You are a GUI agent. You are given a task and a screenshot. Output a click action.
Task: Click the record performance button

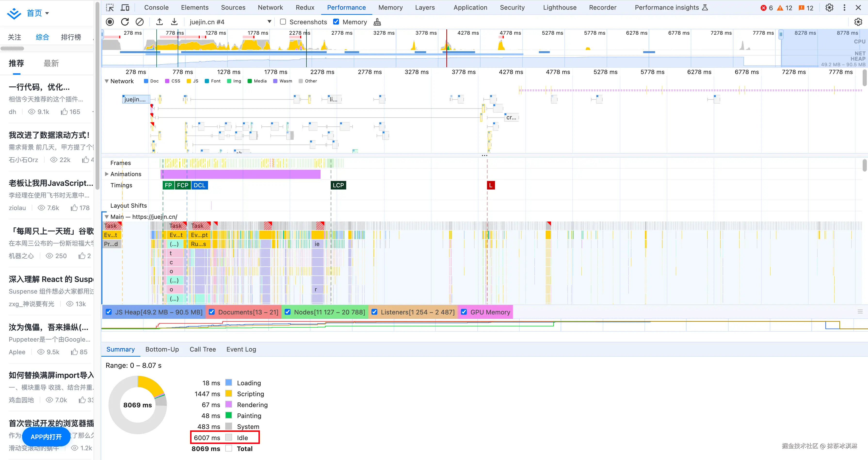pos(110,22)
